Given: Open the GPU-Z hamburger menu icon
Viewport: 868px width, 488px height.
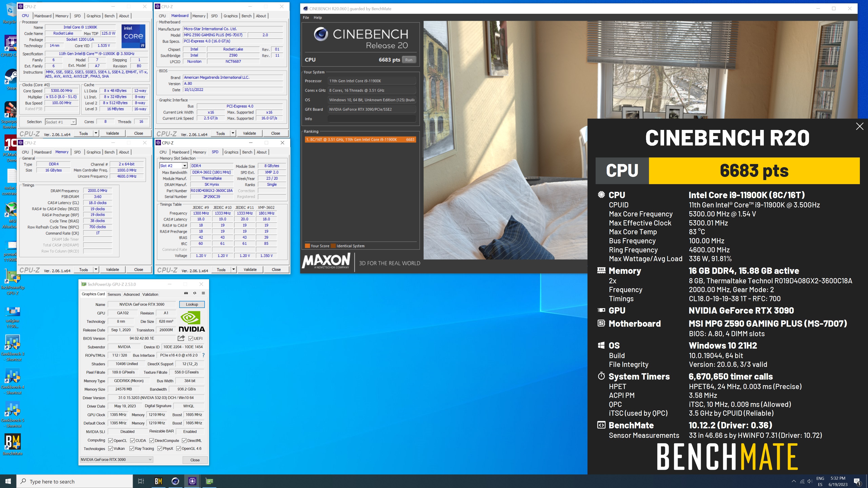Looking at the screenshot, I should [x=203, y=293].
